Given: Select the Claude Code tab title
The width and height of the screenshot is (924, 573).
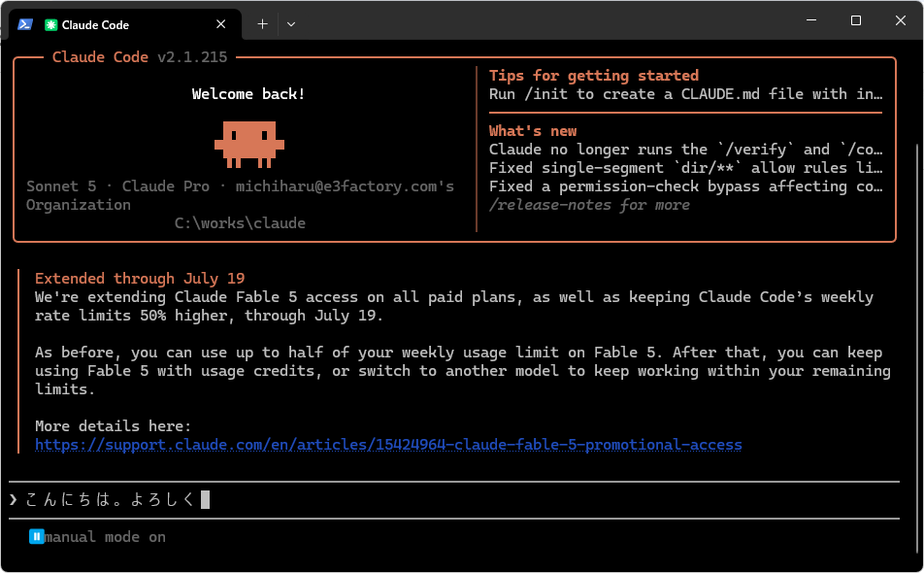Looking at the screenshot, I should (x=95, y=24).
